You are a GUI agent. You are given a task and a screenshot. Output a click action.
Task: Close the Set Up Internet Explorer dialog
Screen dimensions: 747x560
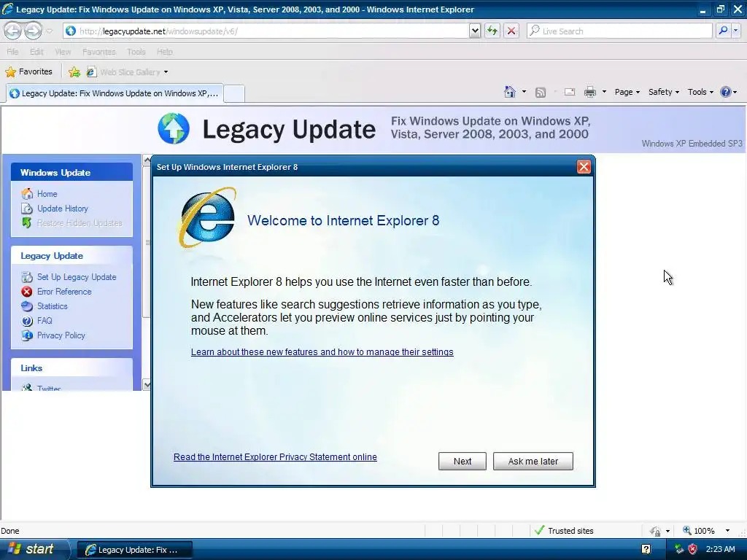point(584,167)
